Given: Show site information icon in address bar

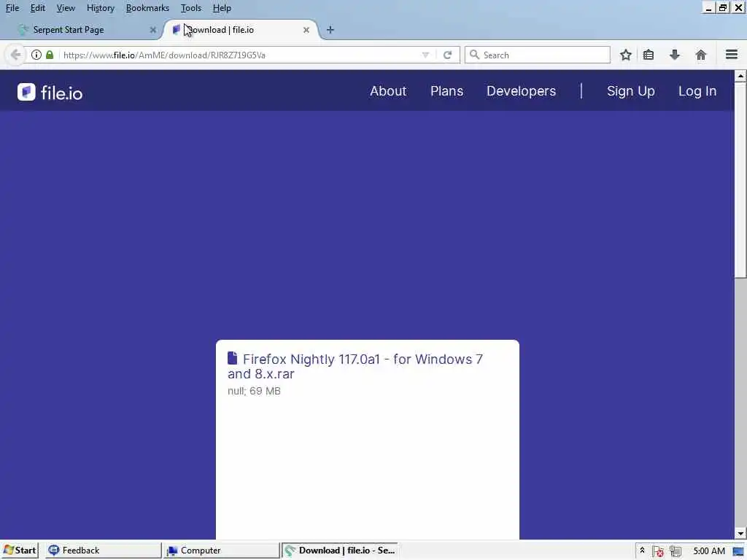Looking at the screenshot, I should tap(36, 55).
